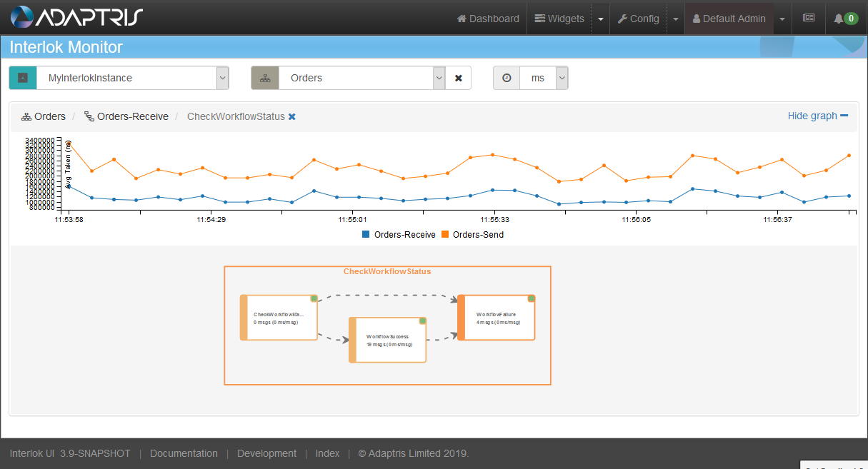Go to the Orders-Receive breadcrumb
This screenshot has width=868, height=469.
point(126,116)
